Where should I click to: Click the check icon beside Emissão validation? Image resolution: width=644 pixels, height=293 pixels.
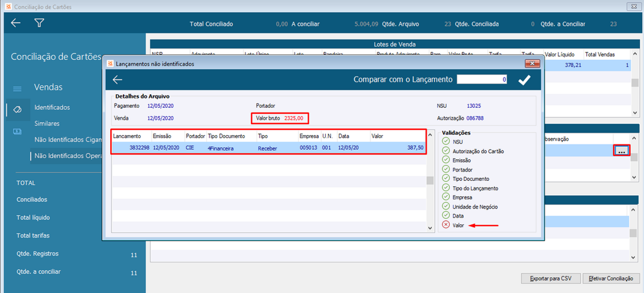(446, 160)
